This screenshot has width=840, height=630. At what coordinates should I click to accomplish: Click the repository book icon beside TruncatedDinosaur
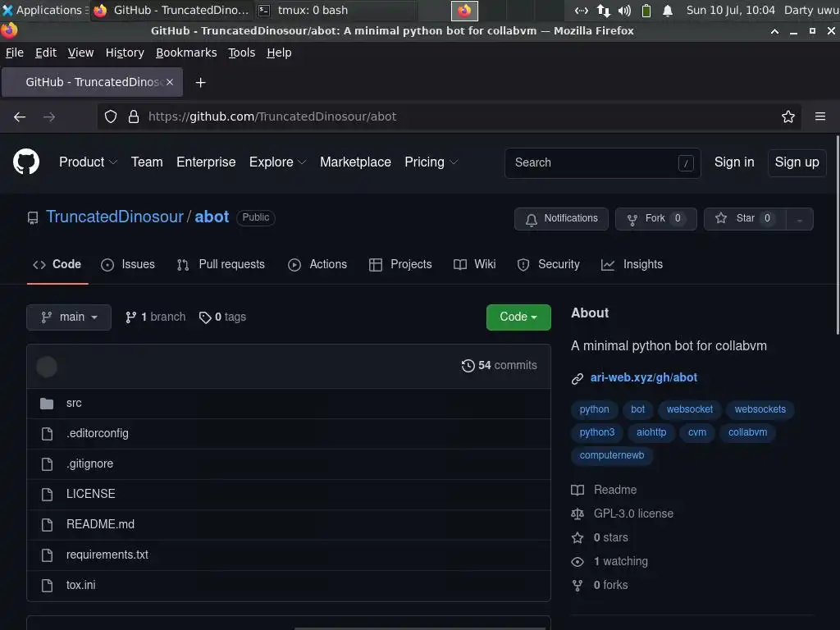[x=33, y=217]
